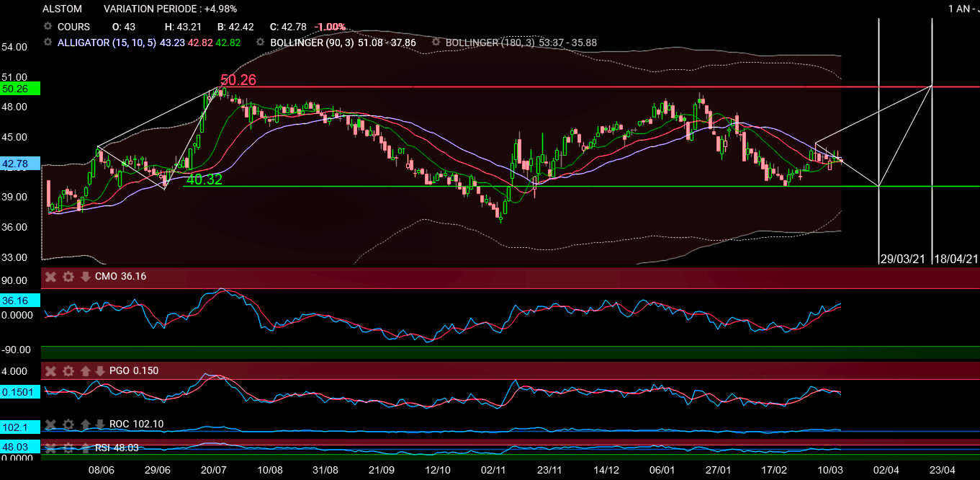
Task: Click the 02/11 date axis label
Action: point(494,470)
